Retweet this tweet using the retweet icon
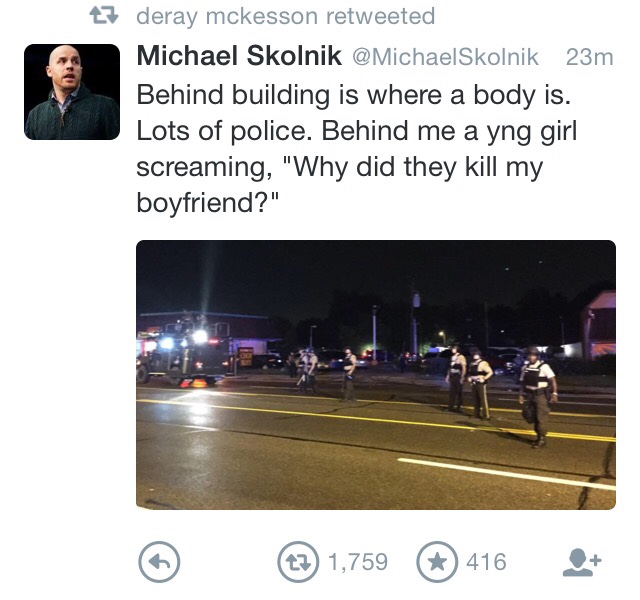The height and width of the screenshot is (600, 640). click(295, 563)
